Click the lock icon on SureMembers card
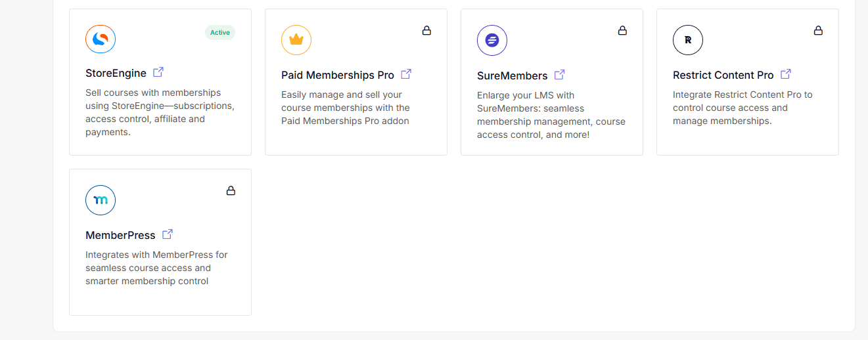Screen dimensions: 868x340 [x=622, y=30]
